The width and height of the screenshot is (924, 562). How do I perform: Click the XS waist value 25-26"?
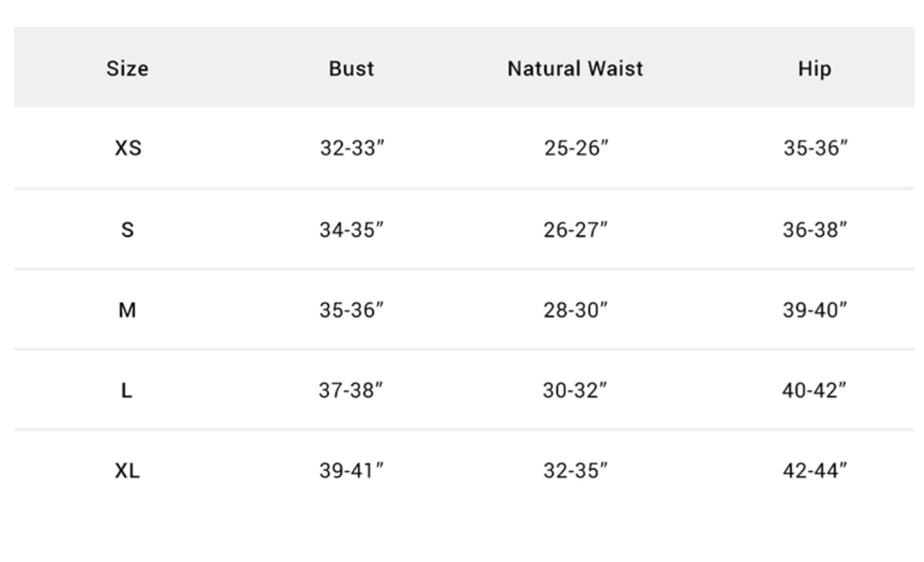576,148
